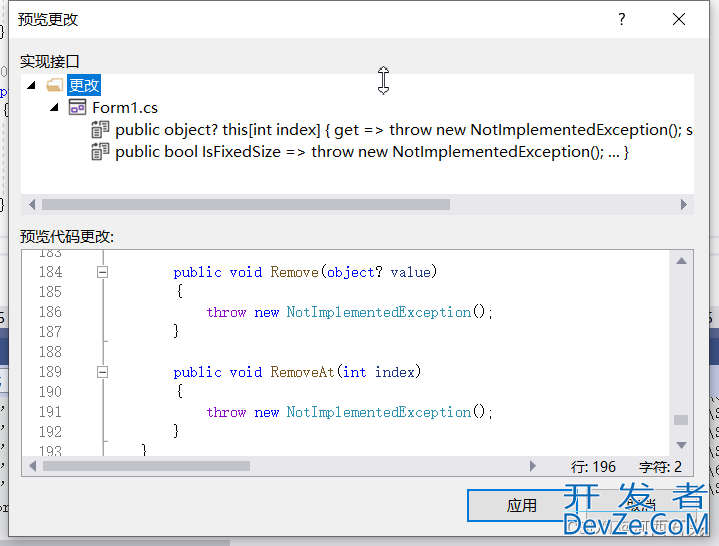This screenshot has height=546, width=719.
Task: Click tree panel scroll right arrow
Action: 684,204
